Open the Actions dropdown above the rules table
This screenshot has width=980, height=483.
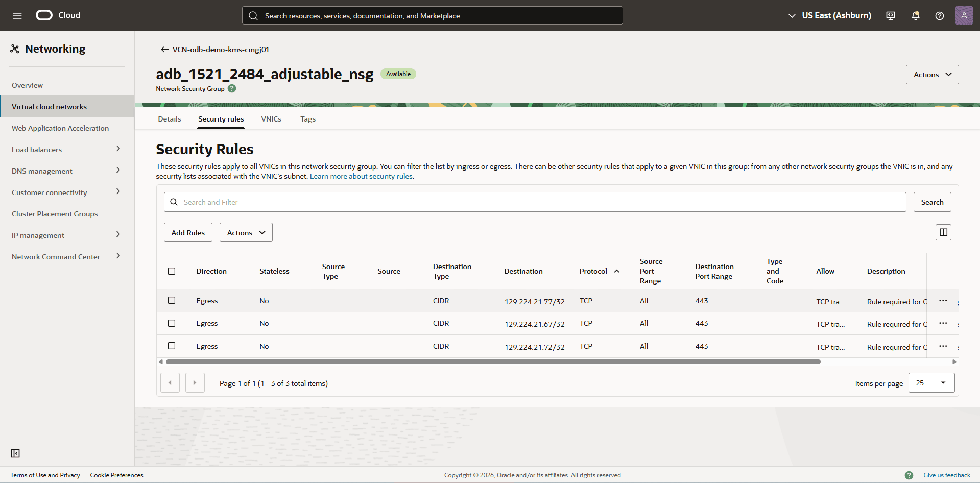coord(246,232)
